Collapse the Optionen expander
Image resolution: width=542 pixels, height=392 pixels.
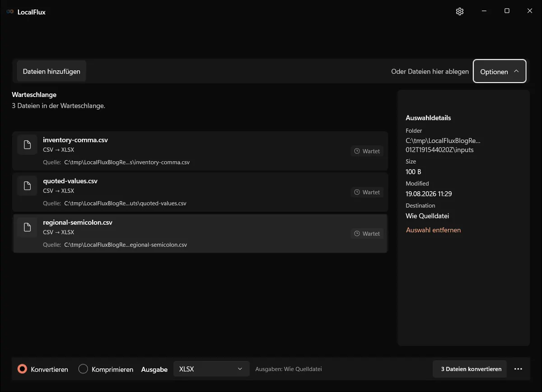[500, 71]
